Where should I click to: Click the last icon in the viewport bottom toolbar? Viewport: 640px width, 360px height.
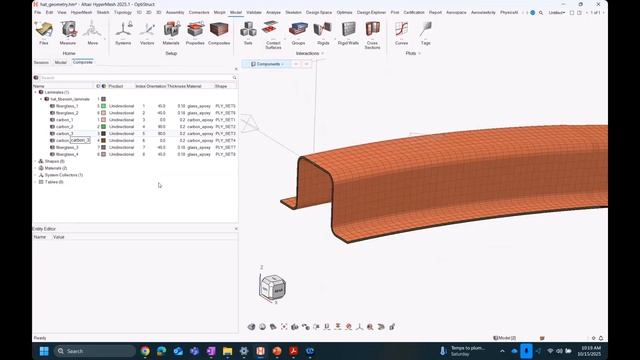click(392, 327)
